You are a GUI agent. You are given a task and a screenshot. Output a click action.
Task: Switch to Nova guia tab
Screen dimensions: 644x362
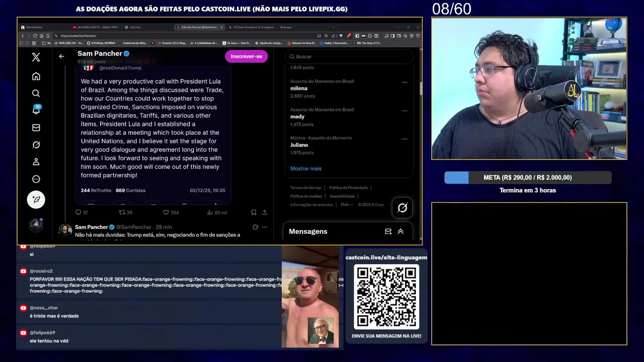(x=286, y=27)
